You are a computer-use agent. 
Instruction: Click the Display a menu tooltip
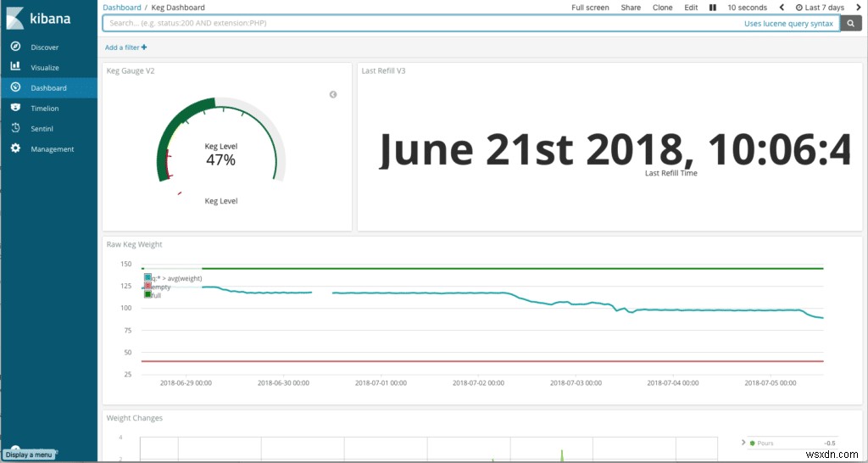(30, 455)
